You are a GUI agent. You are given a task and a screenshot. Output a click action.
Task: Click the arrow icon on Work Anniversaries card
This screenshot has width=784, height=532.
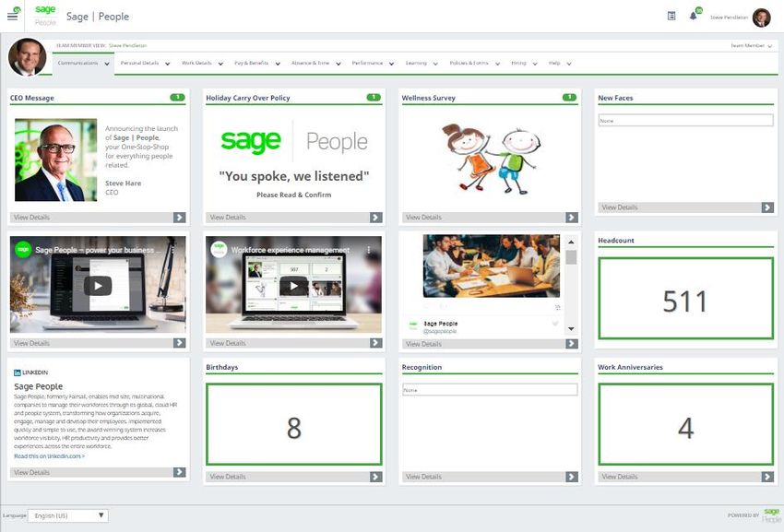click(x=767, y=477)
